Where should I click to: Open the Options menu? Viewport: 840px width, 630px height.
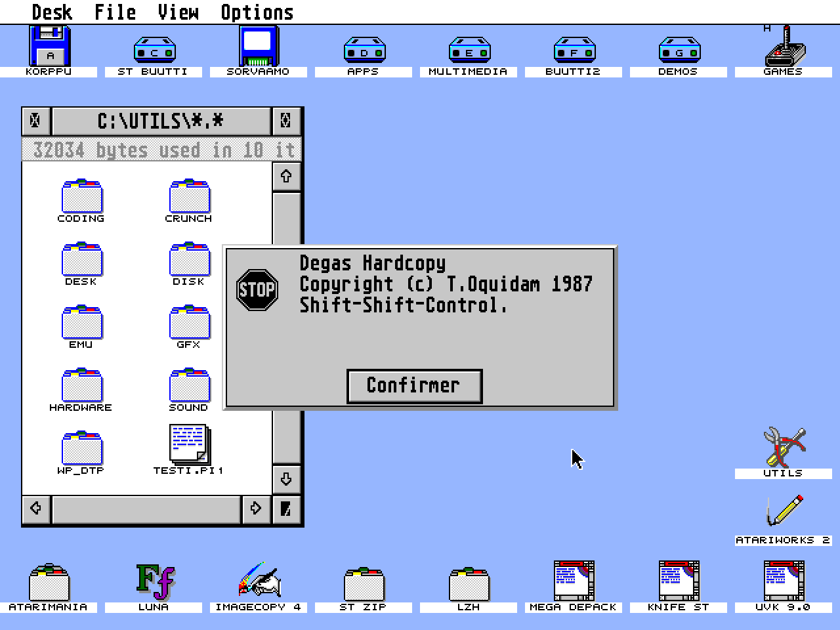[257, 12]
